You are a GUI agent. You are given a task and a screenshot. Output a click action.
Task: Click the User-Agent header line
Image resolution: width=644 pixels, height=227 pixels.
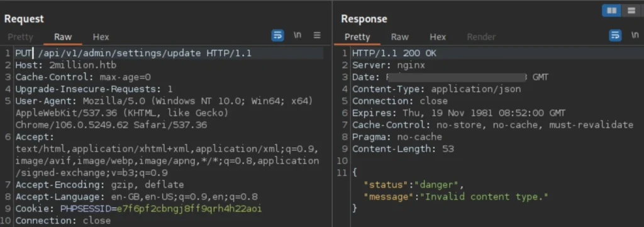pyautogui.click(x=164, y=101)
